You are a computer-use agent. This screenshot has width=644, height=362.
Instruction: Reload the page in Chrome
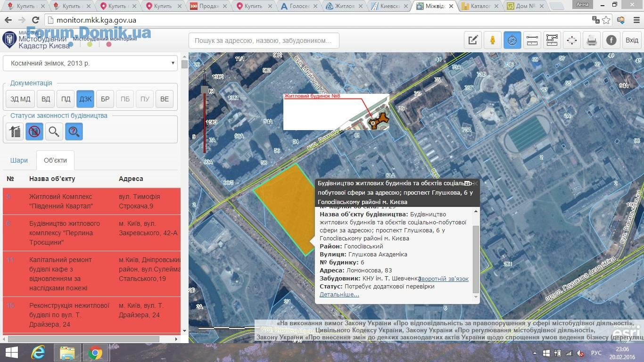35,20
